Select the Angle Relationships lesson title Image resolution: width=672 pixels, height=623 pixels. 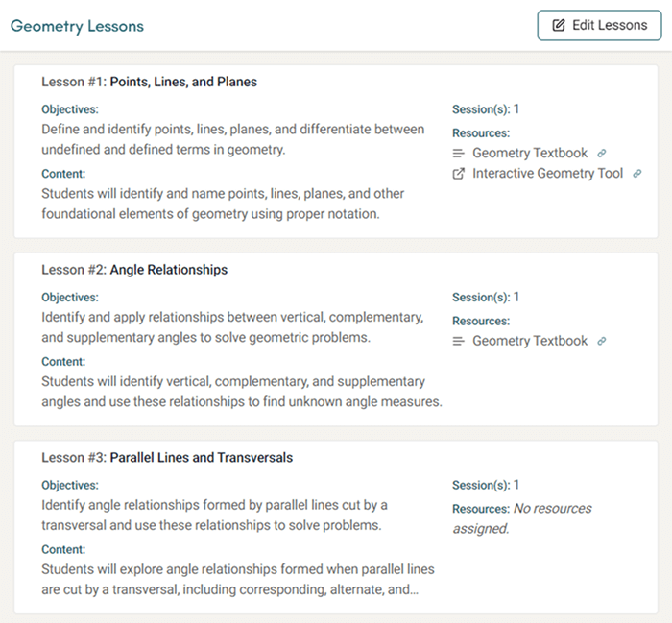click(x=169, y=271)
